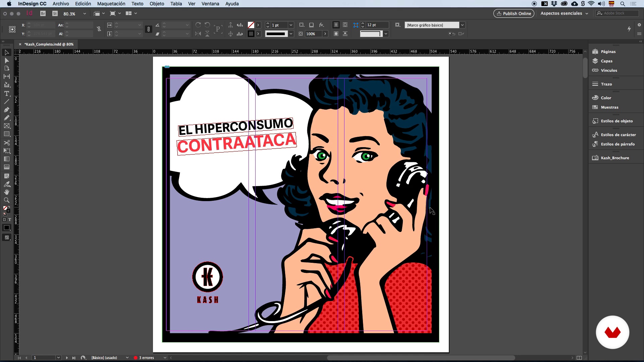Screen dimensions: 644x362
Task: Select the Free Transform tool
Action: coord(6,151)
